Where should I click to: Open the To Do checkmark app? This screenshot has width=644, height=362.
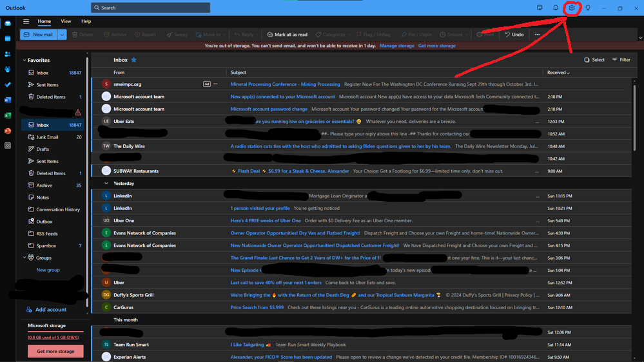coord(7,85)
